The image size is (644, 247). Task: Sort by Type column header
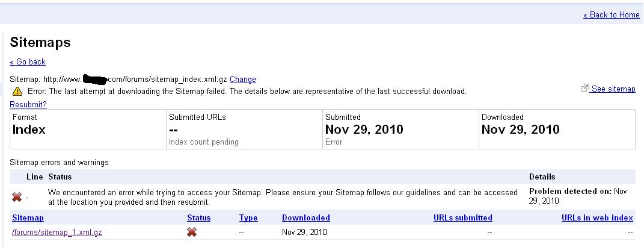[248, 217]
